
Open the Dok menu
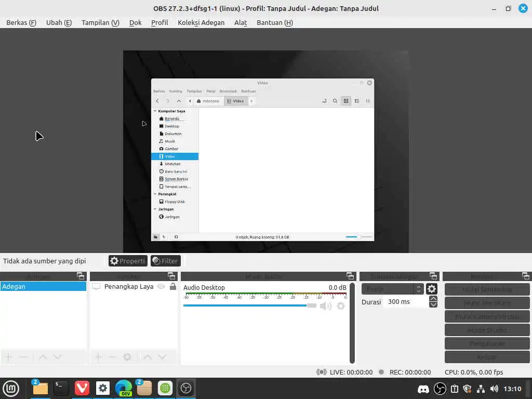coord(136,23)
